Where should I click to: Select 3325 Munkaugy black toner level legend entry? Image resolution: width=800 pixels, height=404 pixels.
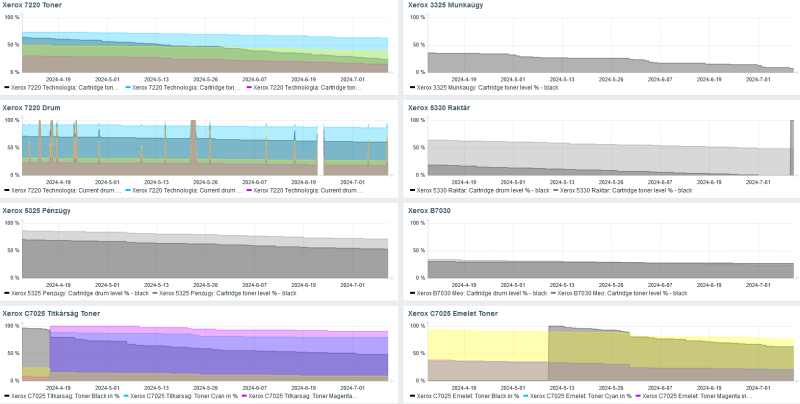tap(484, 88)
